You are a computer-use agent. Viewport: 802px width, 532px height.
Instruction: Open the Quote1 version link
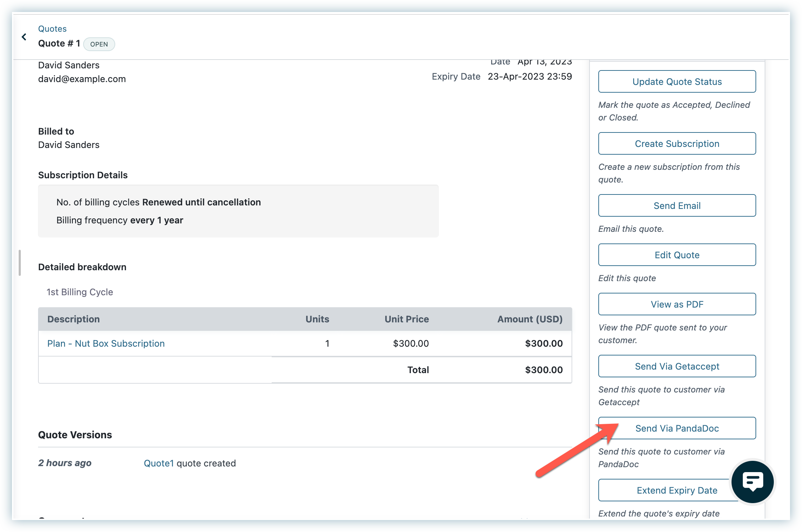159,463
